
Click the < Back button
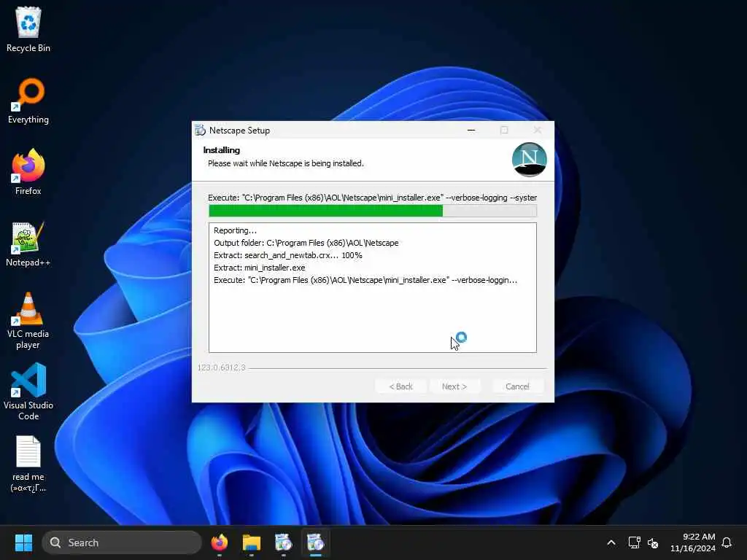[x=400, y=386]
